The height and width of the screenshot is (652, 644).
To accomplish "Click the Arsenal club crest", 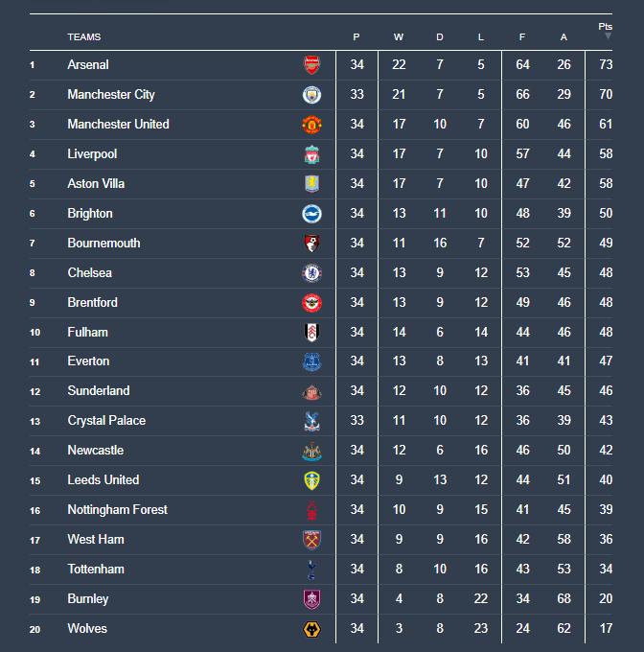I will click(311, 65).
